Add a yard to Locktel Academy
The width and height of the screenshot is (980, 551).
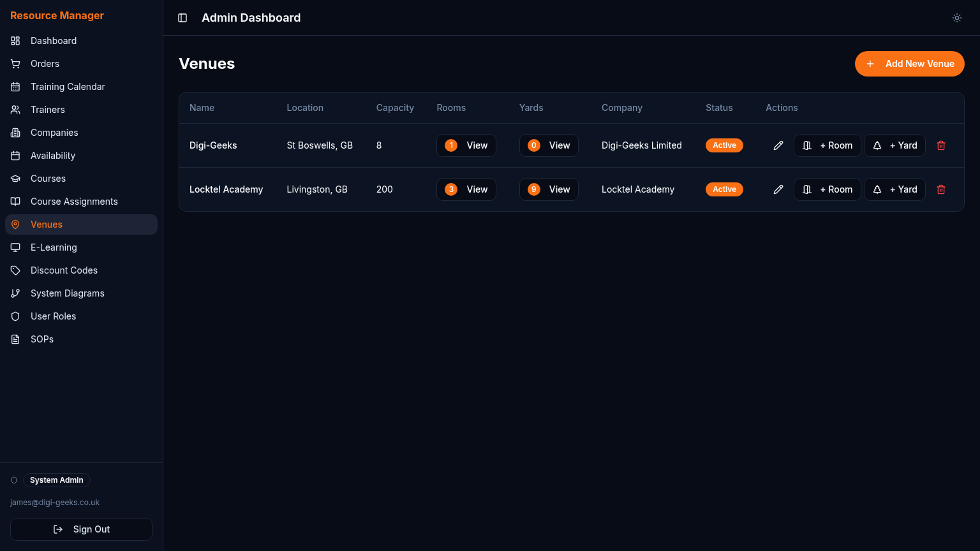click(895, 189)
